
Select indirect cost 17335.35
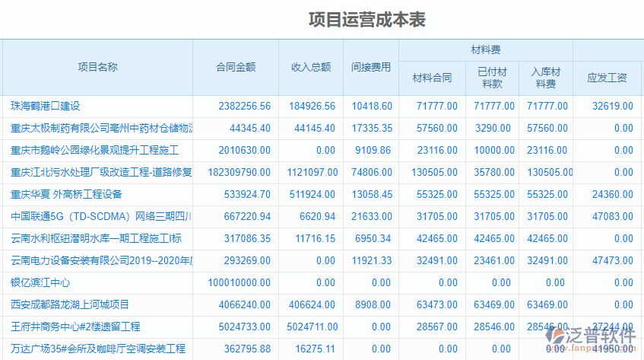pyautogui.click(x=372, y=129)
